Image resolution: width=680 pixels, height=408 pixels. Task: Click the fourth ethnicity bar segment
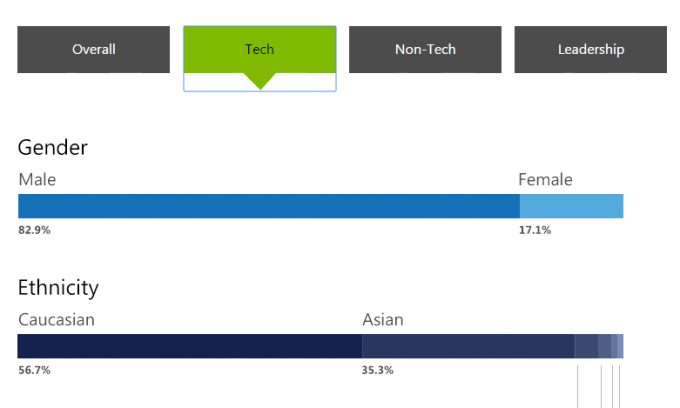605,346
